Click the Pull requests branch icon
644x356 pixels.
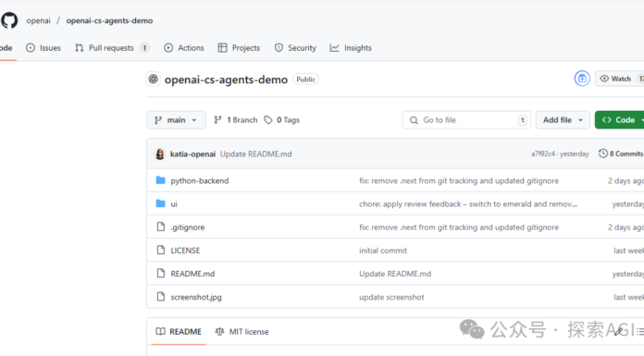[80, 48]
